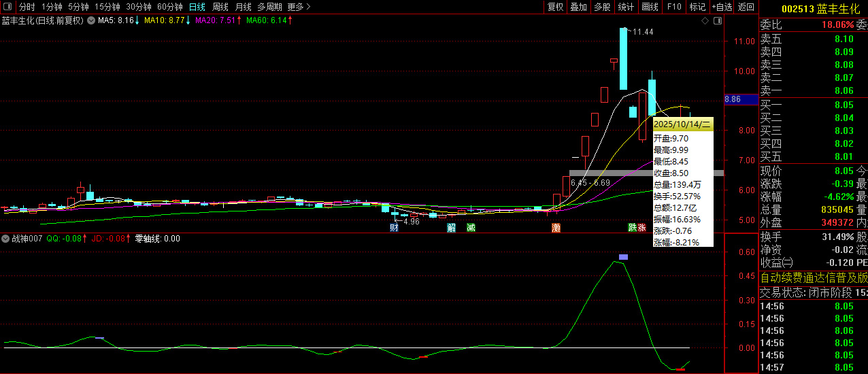Screen dimensions: 868x374
Task: Toggle the 叠加 overlay option
Action: pyautogui.click(x=579, y=7)
